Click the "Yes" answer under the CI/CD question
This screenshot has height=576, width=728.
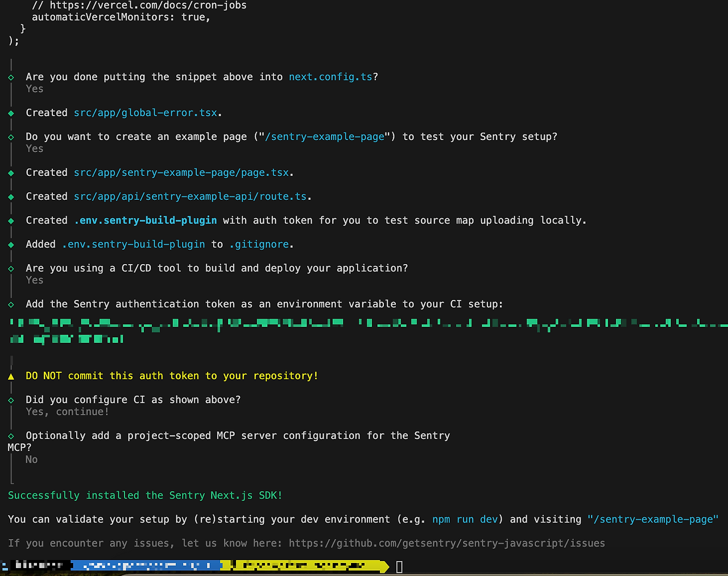[x=34, y=280]
